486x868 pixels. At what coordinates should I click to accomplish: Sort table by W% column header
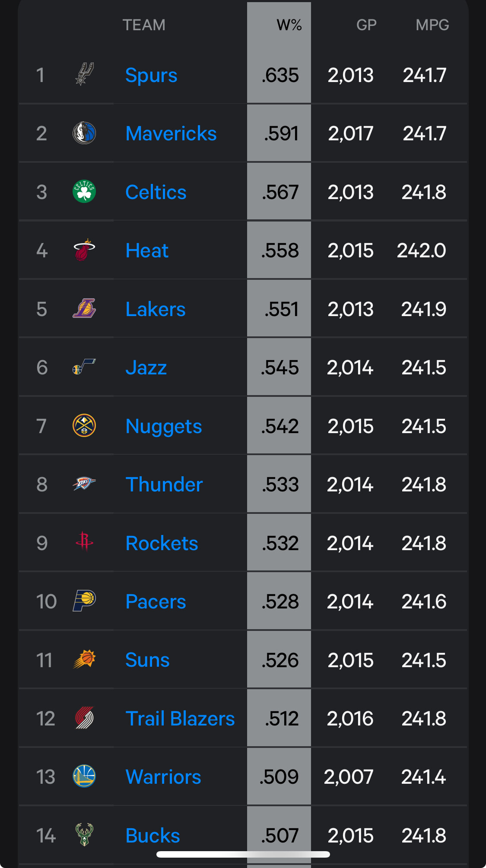(x=289, y=25)
